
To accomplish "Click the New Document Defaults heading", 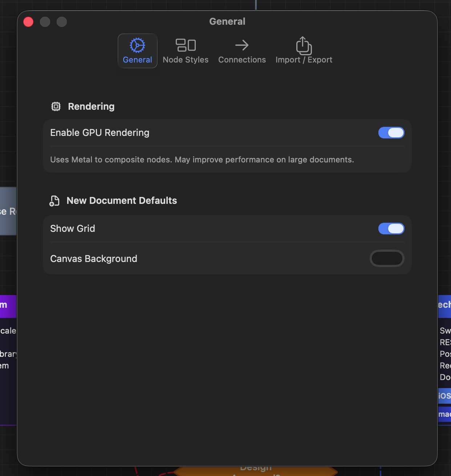I will [x=122, y=201].
